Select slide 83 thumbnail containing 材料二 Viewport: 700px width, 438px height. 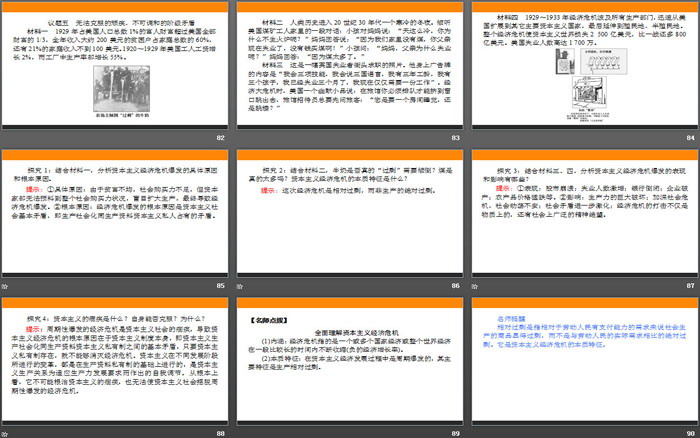[350, 66]
